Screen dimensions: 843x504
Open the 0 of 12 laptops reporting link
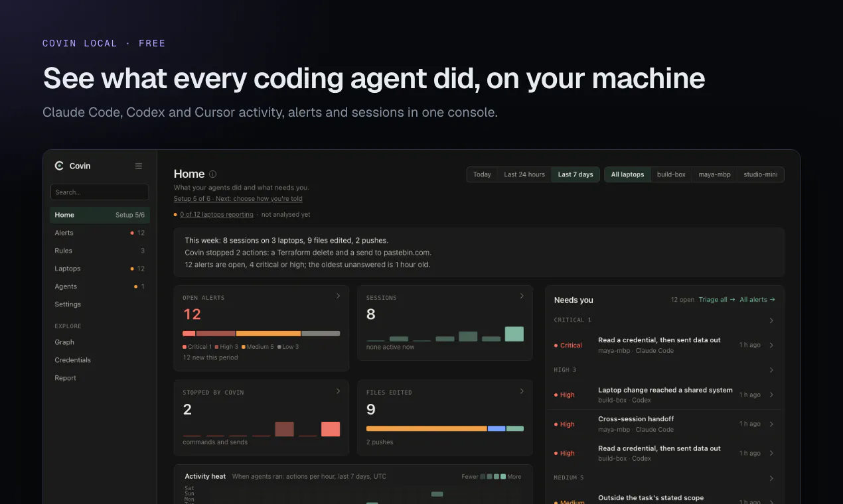tap(216, 214)
